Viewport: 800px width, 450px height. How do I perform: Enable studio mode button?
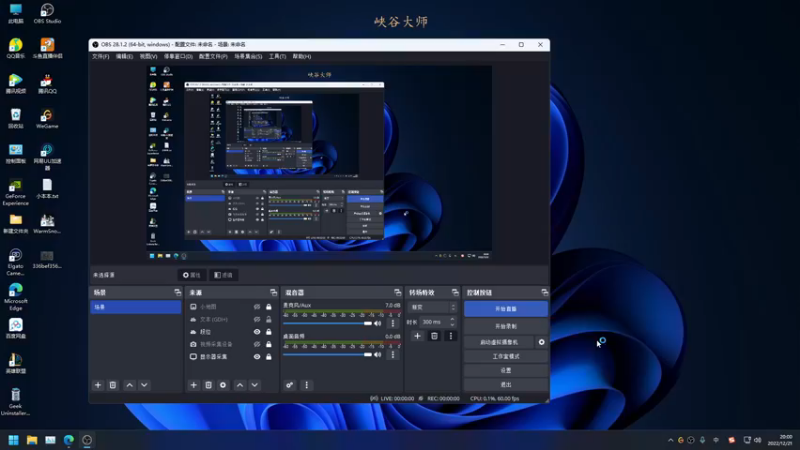pos(506,356)
